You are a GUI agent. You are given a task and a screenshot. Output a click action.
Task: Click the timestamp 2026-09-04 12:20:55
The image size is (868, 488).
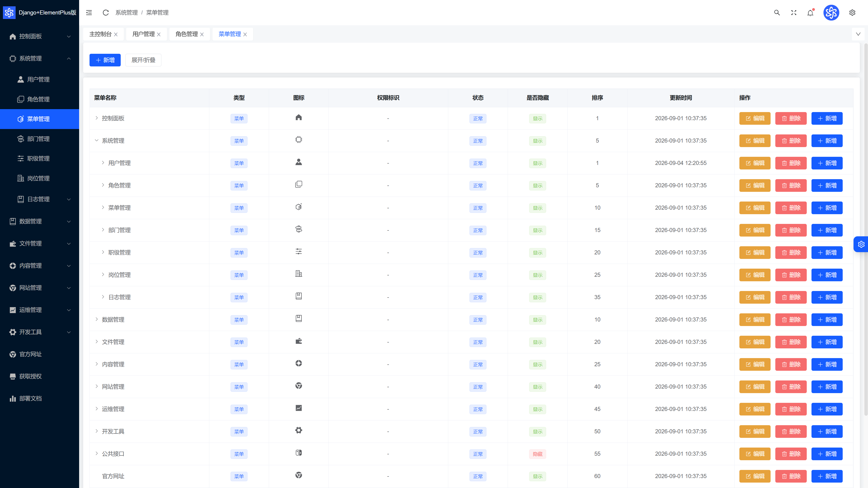click(x=681, y=163)
